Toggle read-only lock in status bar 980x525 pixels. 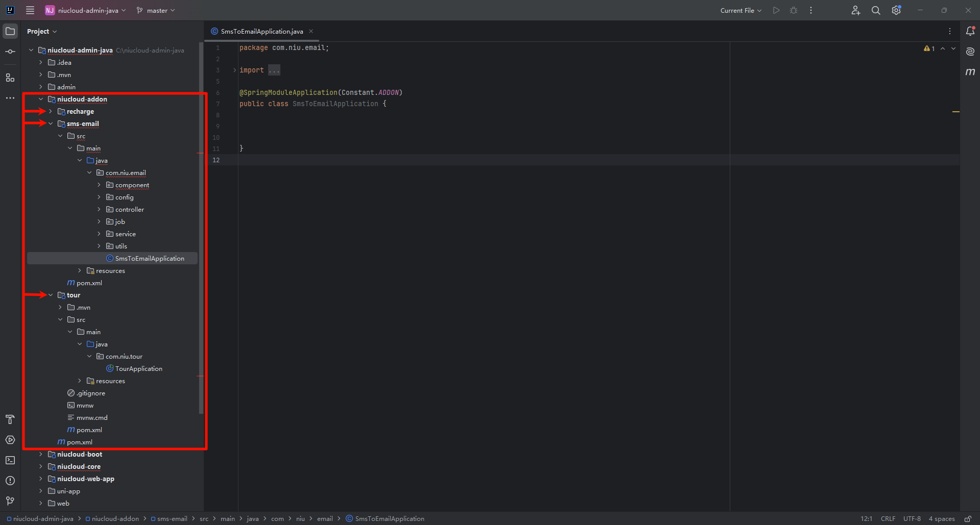click(x=968, y=518)
